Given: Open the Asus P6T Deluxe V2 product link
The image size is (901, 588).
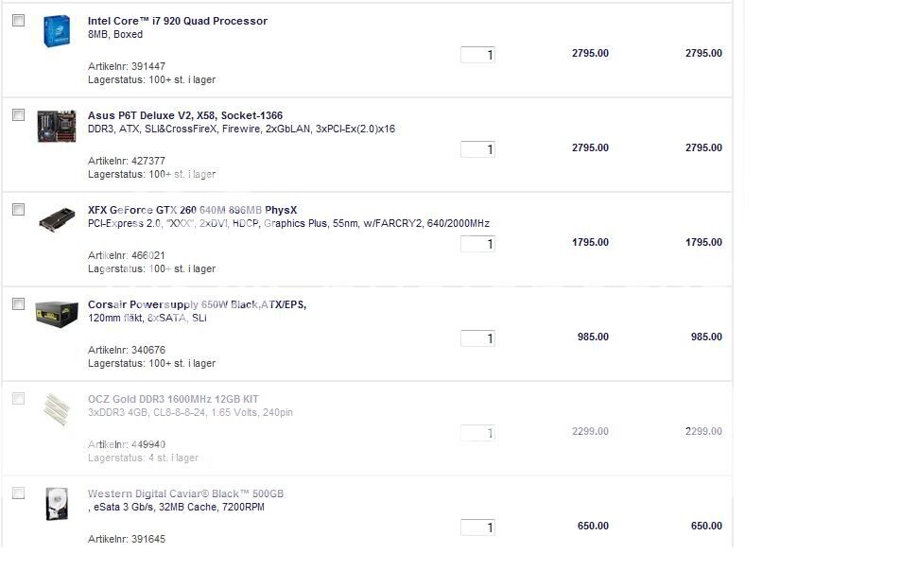Looking at the screenshot, I should click(185, 115).
